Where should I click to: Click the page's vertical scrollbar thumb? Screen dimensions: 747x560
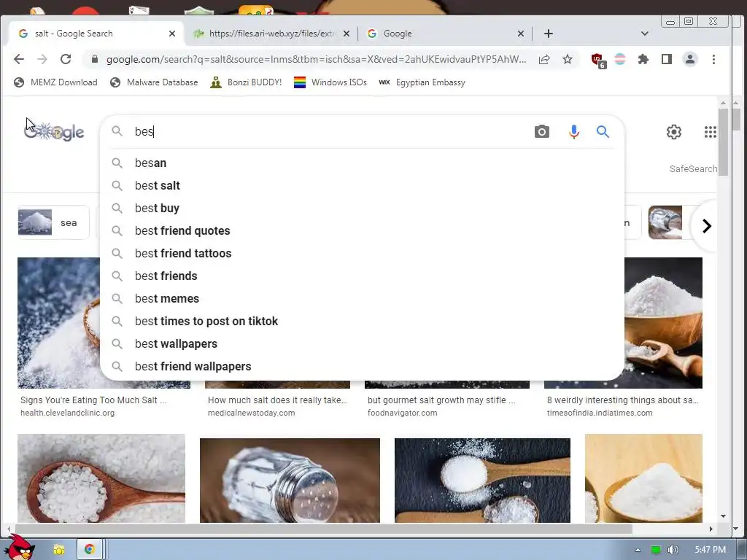pos(723,142)
